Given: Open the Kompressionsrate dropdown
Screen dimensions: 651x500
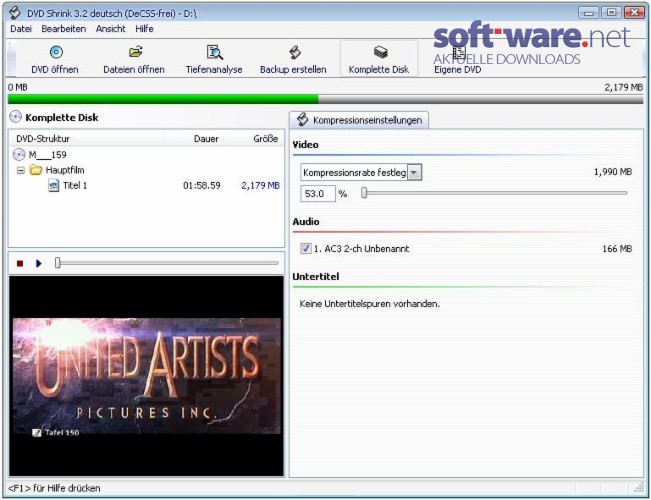Looking at the screenshot, I should coord(414,172).
